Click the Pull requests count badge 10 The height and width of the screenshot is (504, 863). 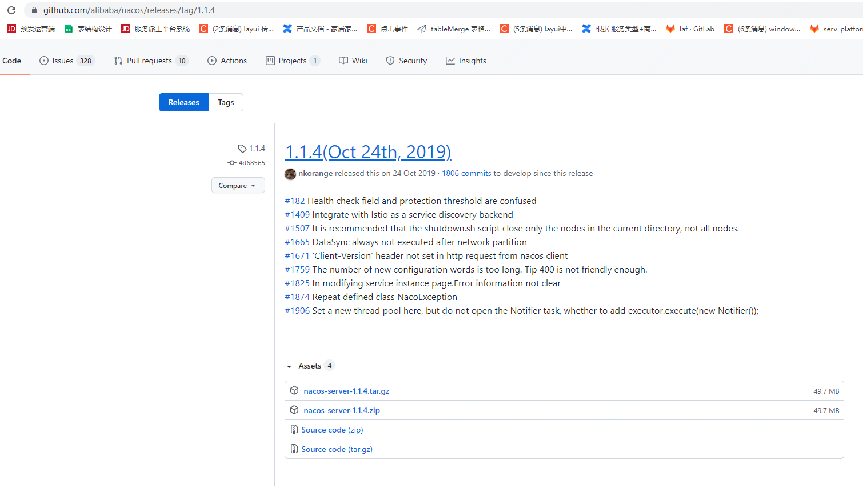pos(182,61)
